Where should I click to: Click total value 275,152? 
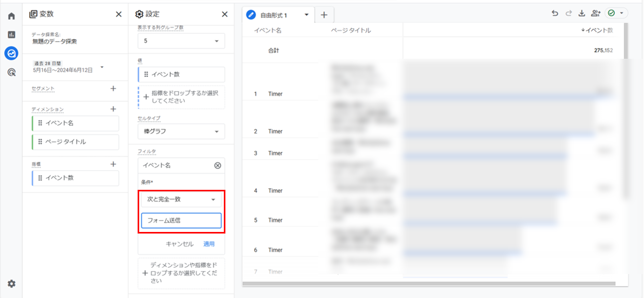pos(603,51)
